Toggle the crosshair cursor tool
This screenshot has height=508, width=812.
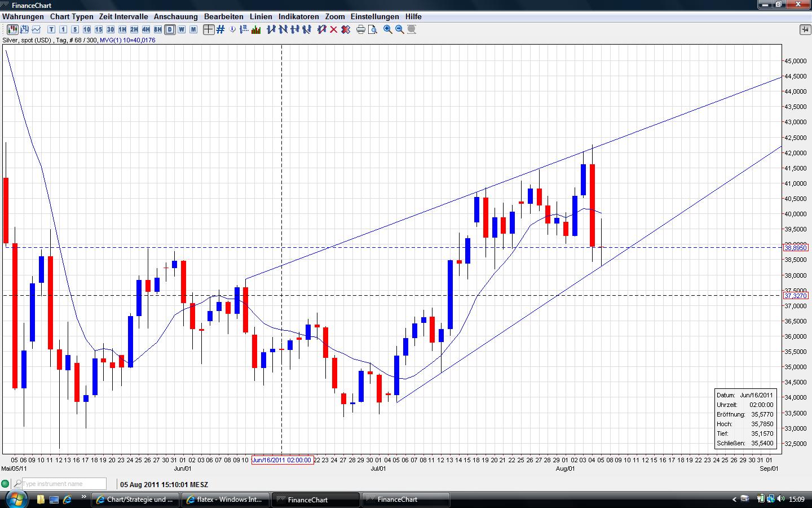209,29
